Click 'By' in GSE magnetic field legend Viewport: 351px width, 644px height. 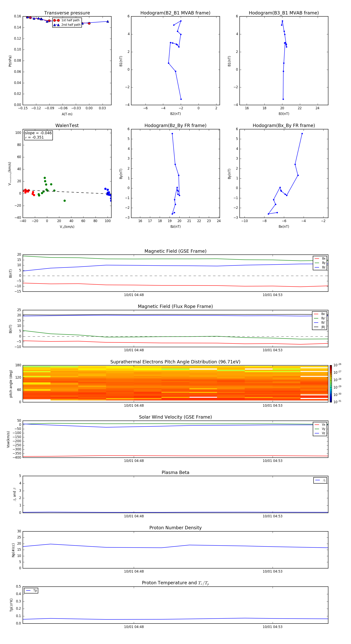tap(320, 263)
